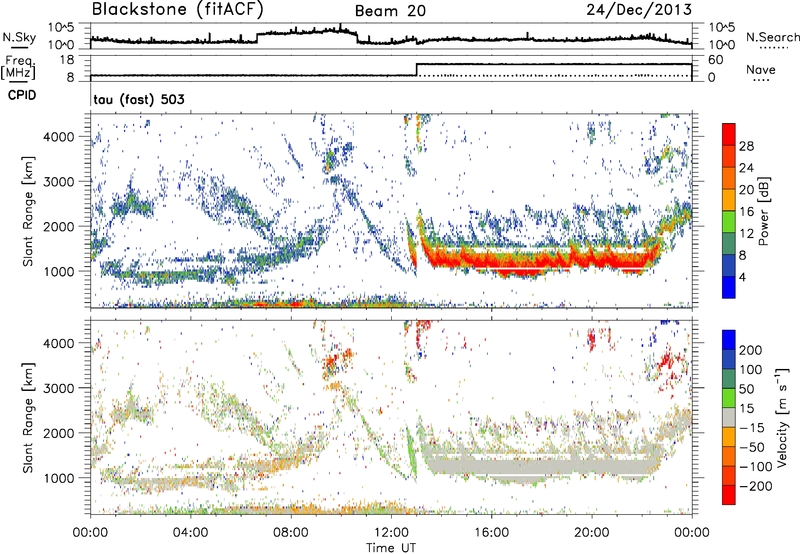The image size is (800, 554).
Task: Click the gray swatch on the velocity color bar
Action: coord(729,418)
